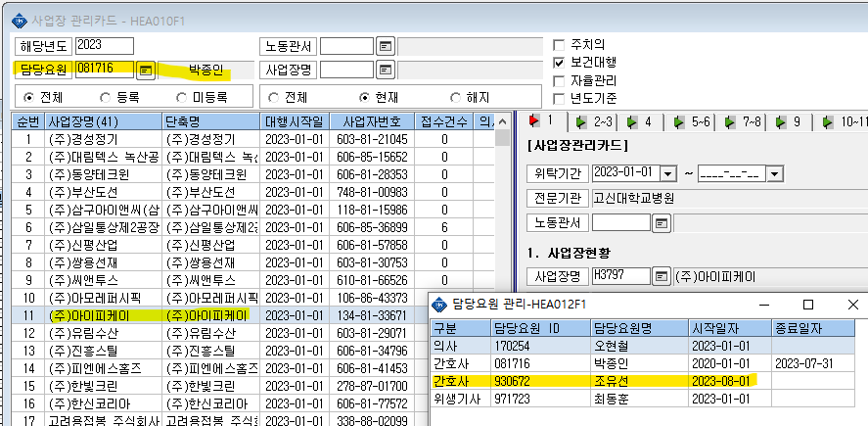Check the 주치의 checkbox
This screenshot has width=868, height=426.
pyautogui.click(x=559, y=45)
